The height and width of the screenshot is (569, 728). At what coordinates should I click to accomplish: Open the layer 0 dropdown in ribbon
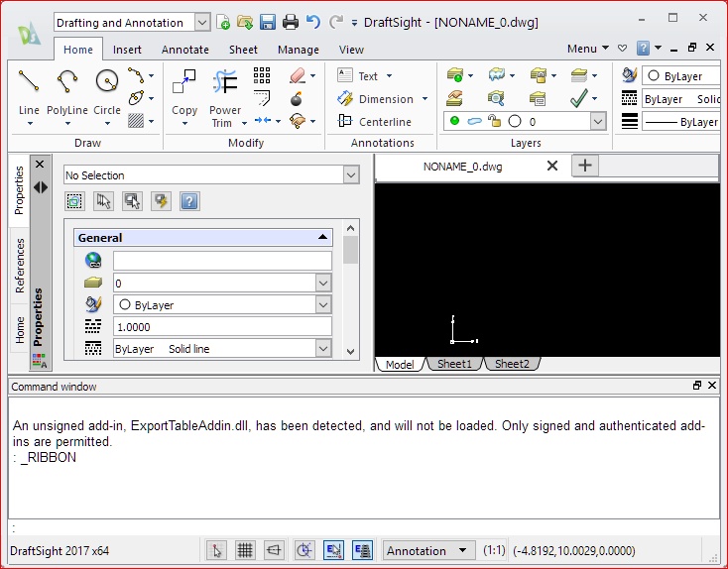click(598, 122)
